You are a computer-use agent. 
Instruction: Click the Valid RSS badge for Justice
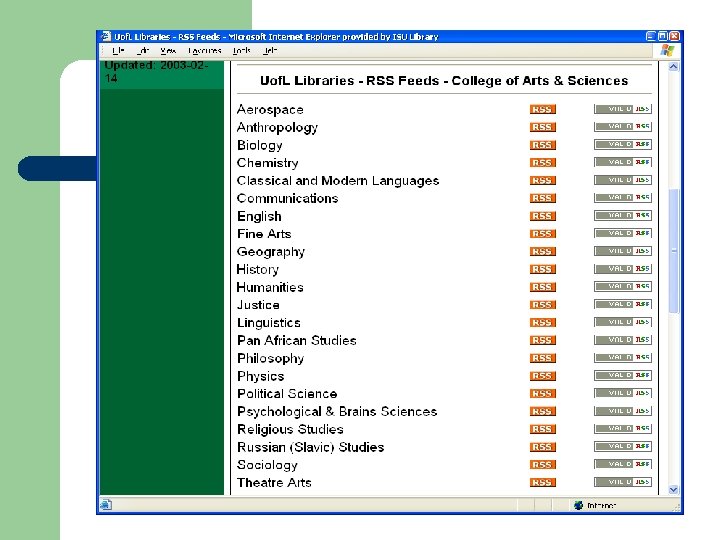point(623,304)
